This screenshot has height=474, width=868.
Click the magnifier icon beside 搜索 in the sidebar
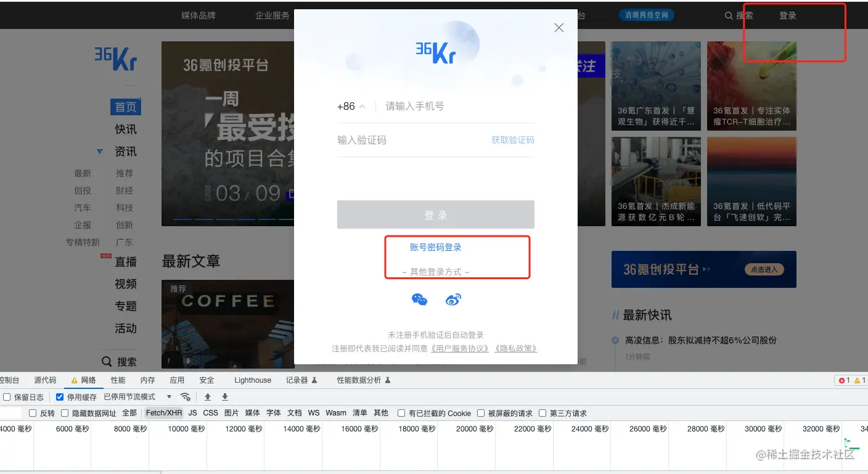point(107,362)
